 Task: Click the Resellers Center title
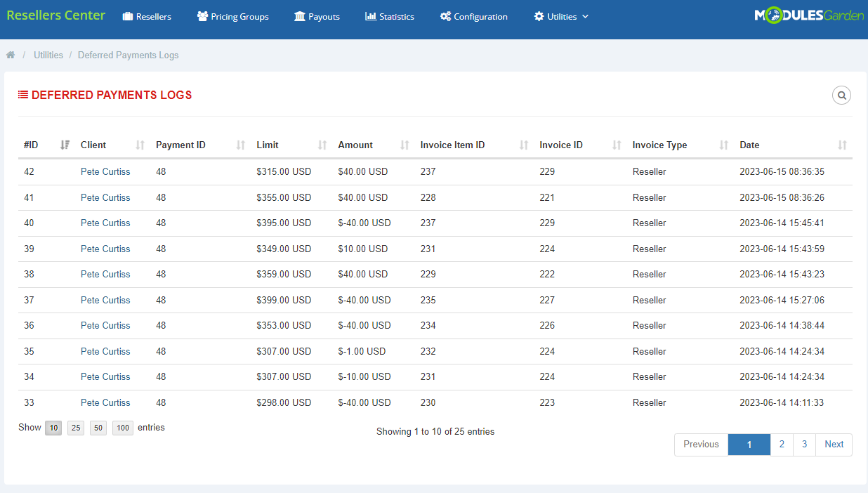pyautogui.click(x=56, y=15)
